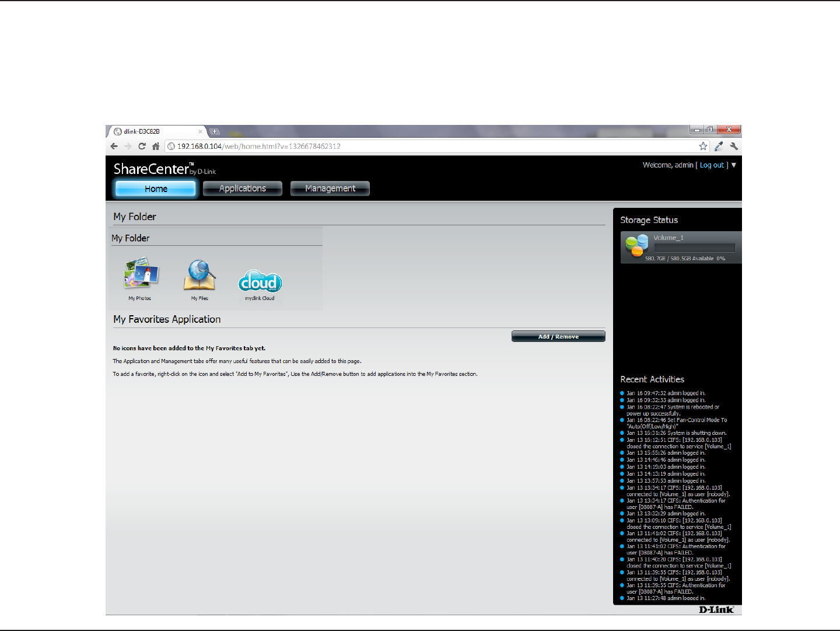The width and height of the screenshot is (840, 631).
Task: Click the 'Set Fan-Control Mode' log entry
Action: pos(677,423)
